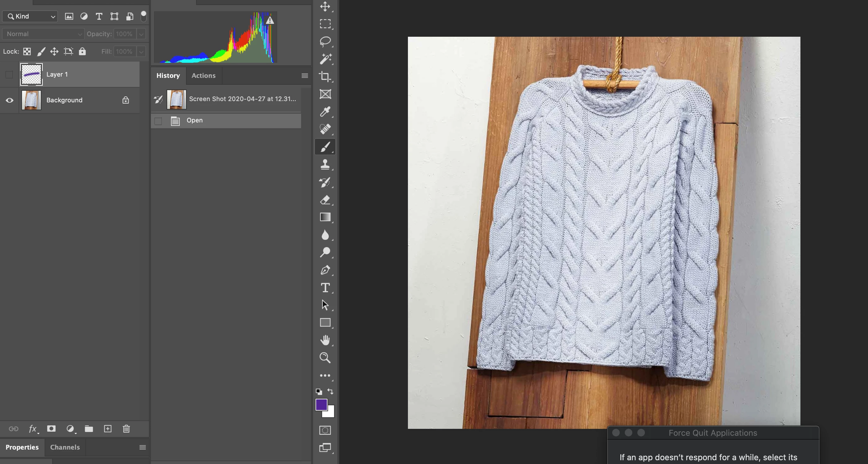Select the Crop tool
The image size is (868, 464).
325,76
